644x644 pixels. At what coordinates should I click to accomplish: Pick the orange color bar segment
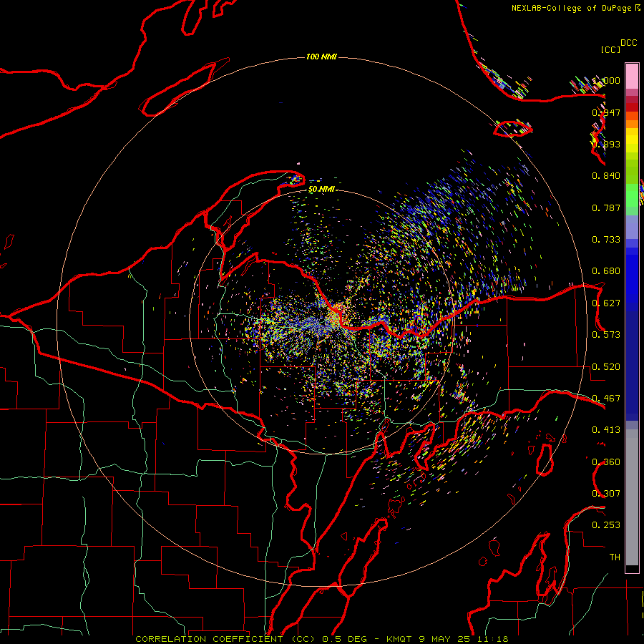[632, 124]
